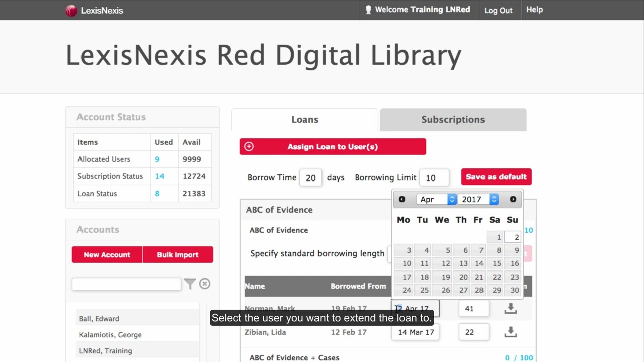644x362 pixels.
Task: Switch to the Subscriptions tab
Action: 453,120
